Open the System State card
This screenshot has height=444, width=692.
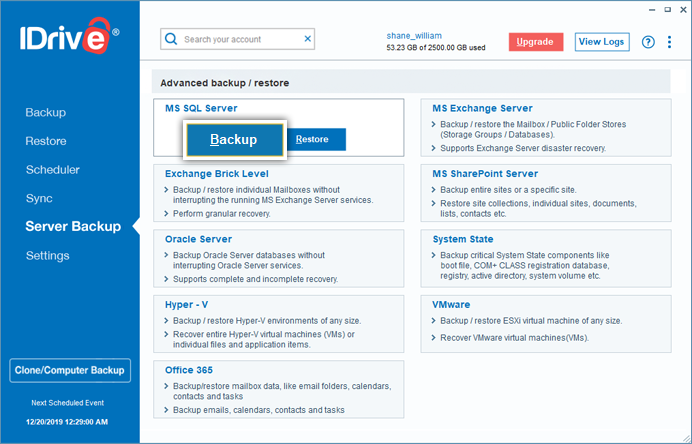click(x=546, y=258)
